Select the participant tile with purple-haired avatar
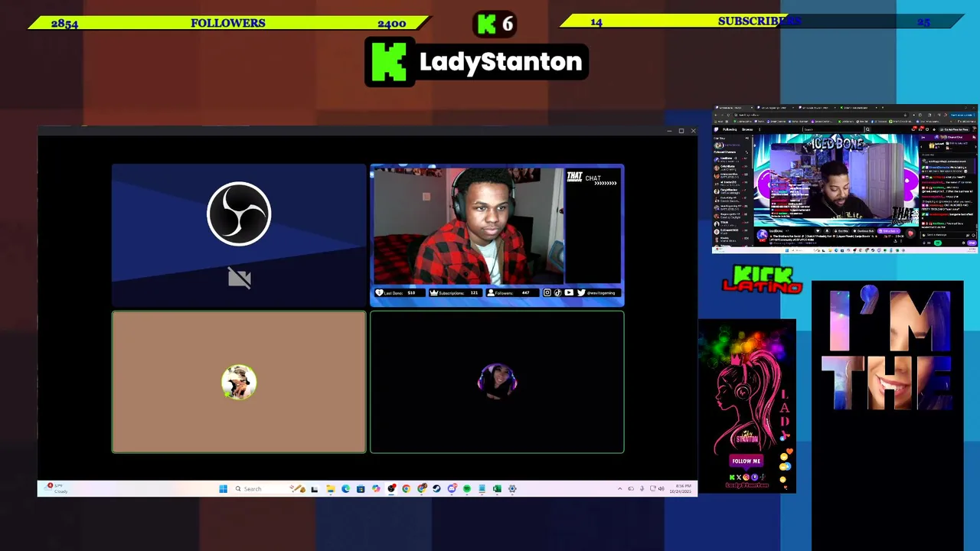The height and width of the screenshot is (551, 980). tap(497, 382)
